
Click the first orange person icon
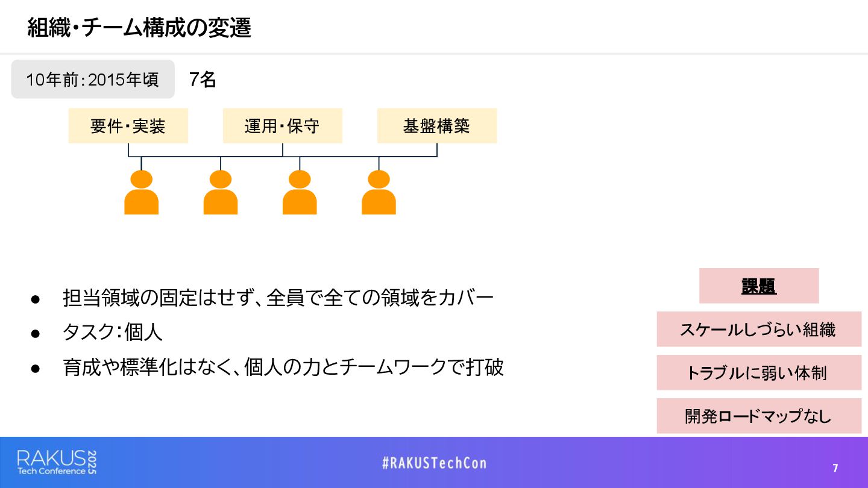pos(141,192)
